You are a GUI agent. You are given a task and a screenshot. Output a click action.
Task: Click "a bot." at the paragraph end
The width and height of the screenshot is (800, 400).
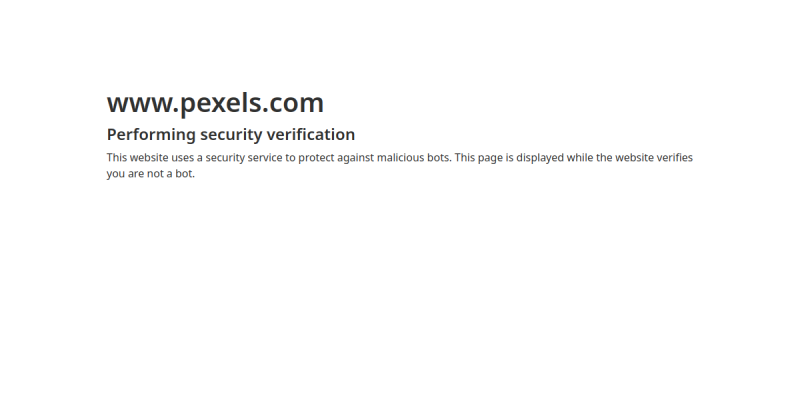tap(181, 173)
